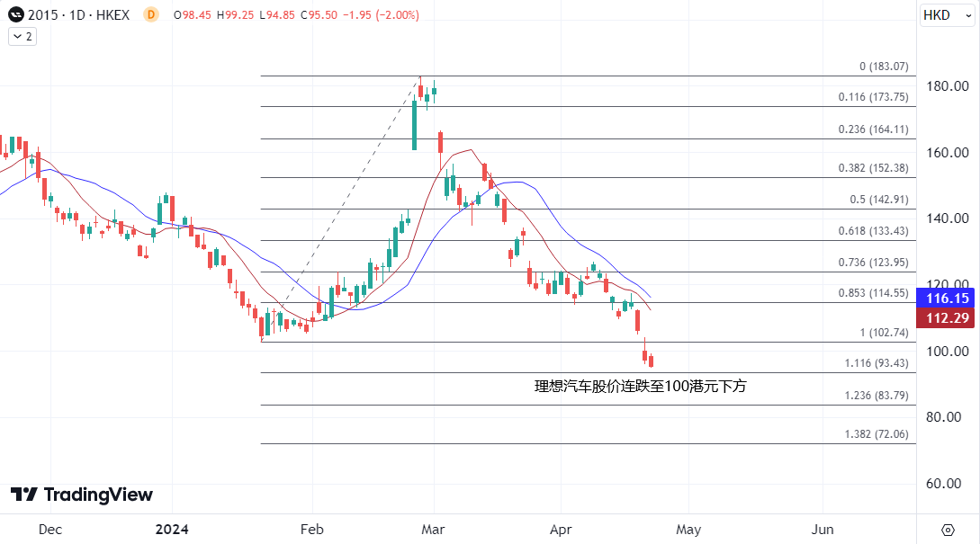The image size is (980, 544).
Task: Click the Feb label on the time axis
Action: pyautogui.click(x=312, y=530)
